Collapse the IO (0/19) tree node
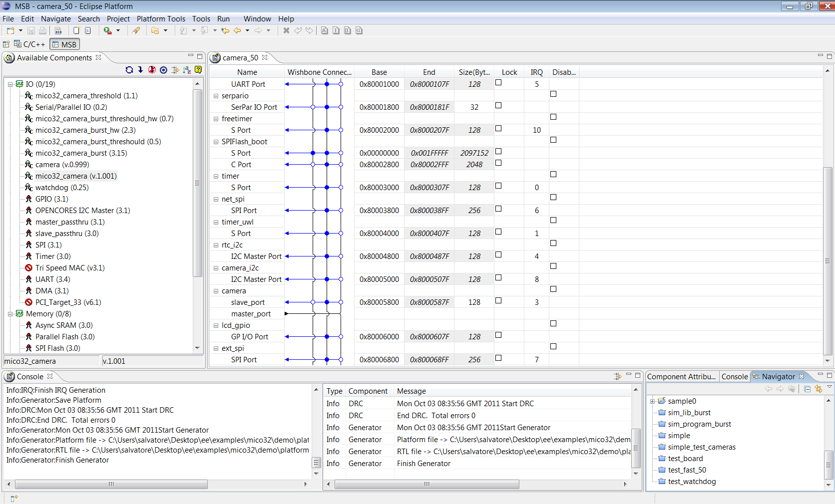This screenshot has width=835, height=504. pos(10,84)
